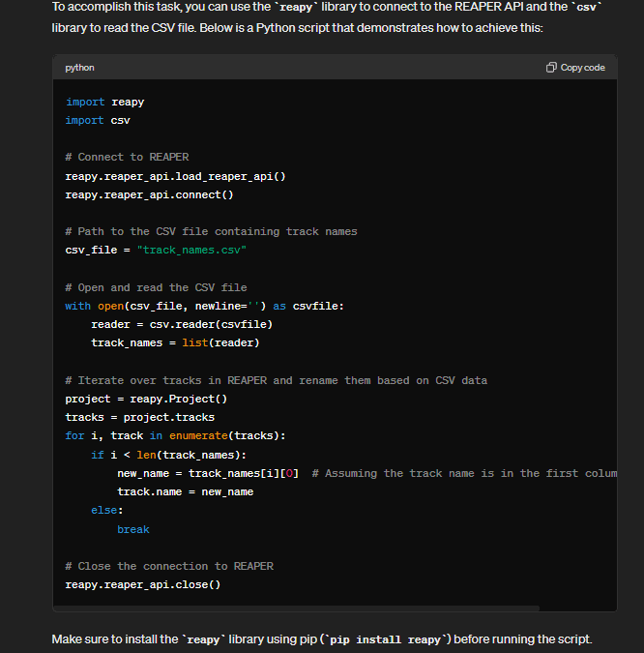Click the comment '# Connect to REAPER'

127,157
